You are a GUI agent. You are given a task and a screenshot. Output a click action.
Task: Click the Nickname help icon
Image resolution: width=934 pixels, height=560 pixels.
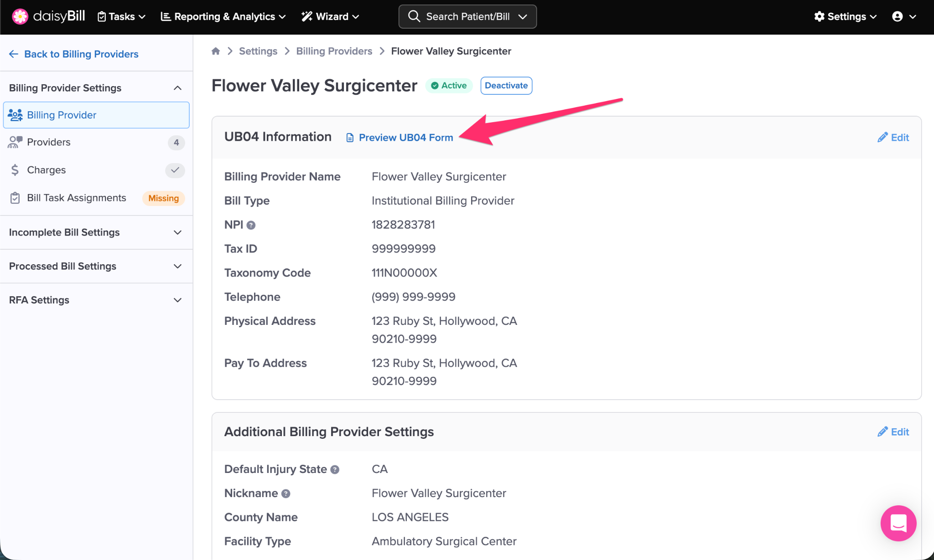[286, 494]
